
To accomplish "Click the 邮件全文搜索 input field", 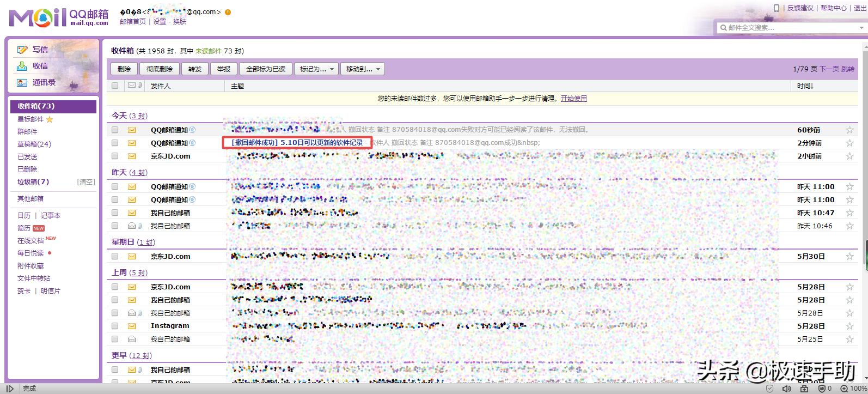I will (x=792, y=27).
